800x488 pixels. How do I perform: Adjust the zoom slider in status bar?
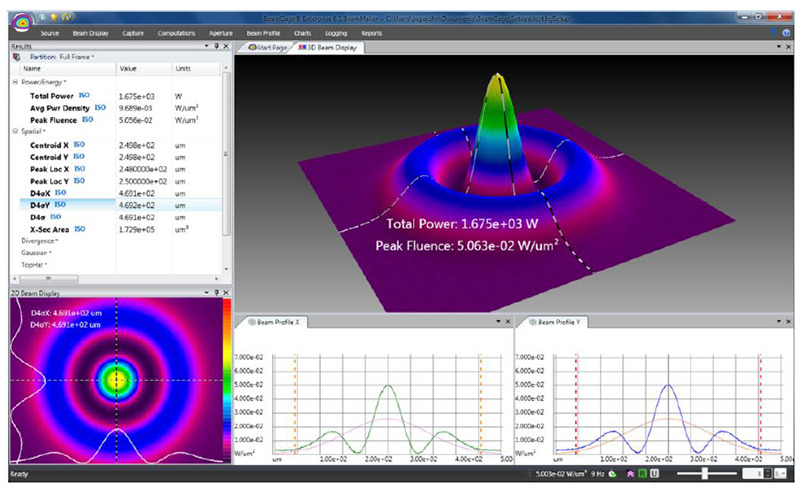(x=706, y=473)
